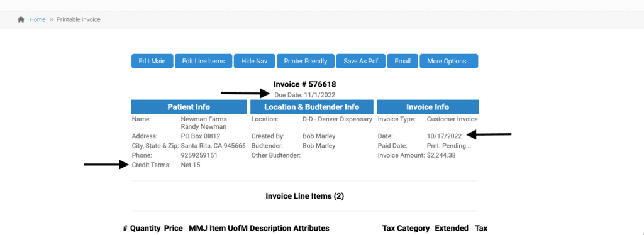Click the Invoice # 576618 heading
This screenshot has height=235, width=644.
click(x=305, y=84)
